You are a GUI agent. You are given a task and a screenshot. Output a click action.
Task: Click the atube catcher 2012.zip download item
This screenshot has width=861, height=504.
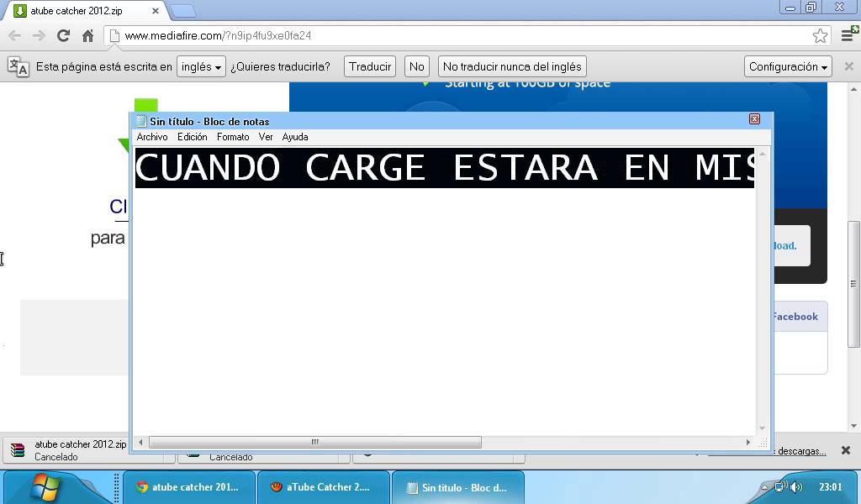click(66, 450)
